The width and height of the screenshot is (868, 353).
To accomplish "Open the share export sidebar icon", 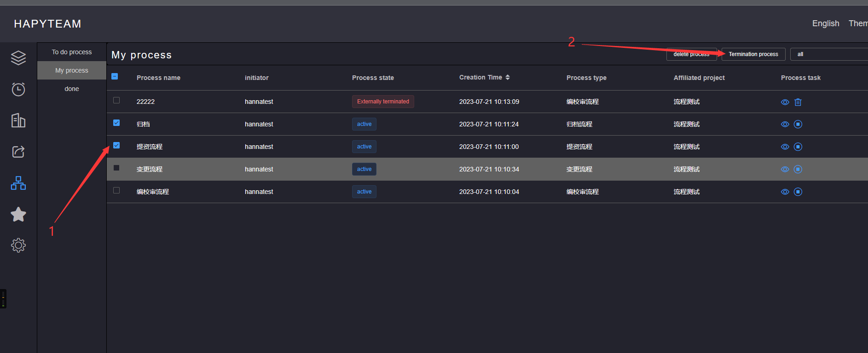I will pyautogui.click(x=18, y=152).
